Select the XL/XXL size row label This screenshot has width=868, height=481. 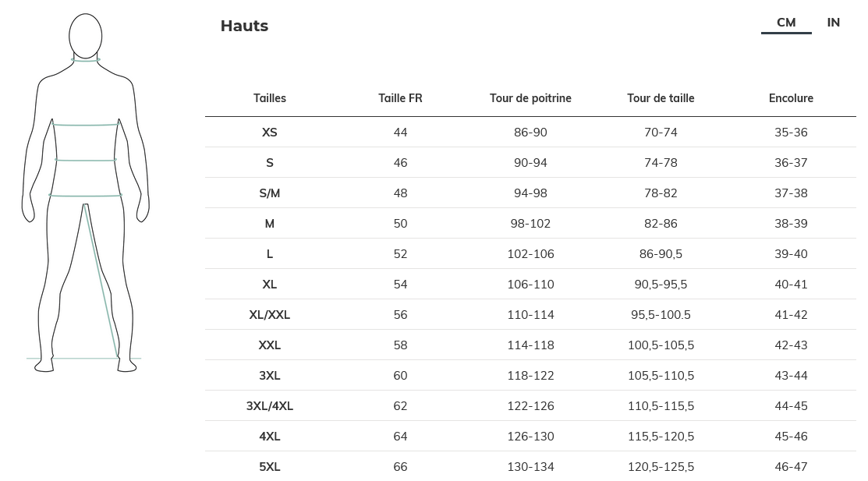click(270, 315)
